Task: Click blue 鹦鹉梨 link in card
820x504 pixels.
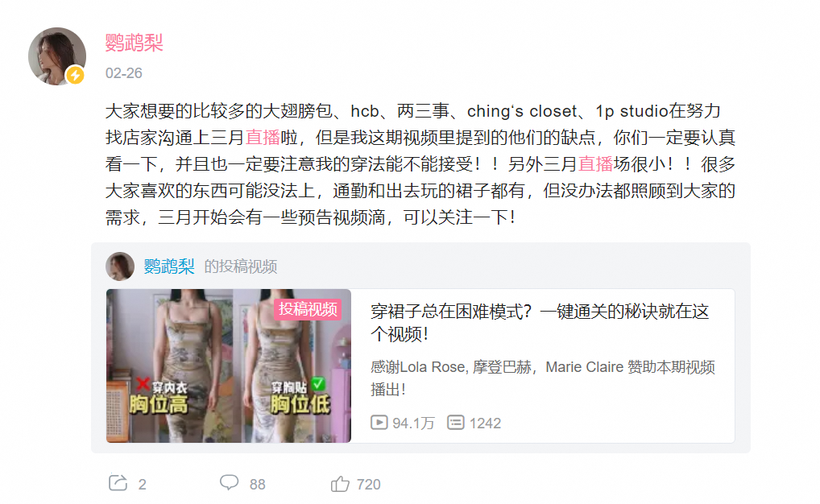Action: coord(169,266)
